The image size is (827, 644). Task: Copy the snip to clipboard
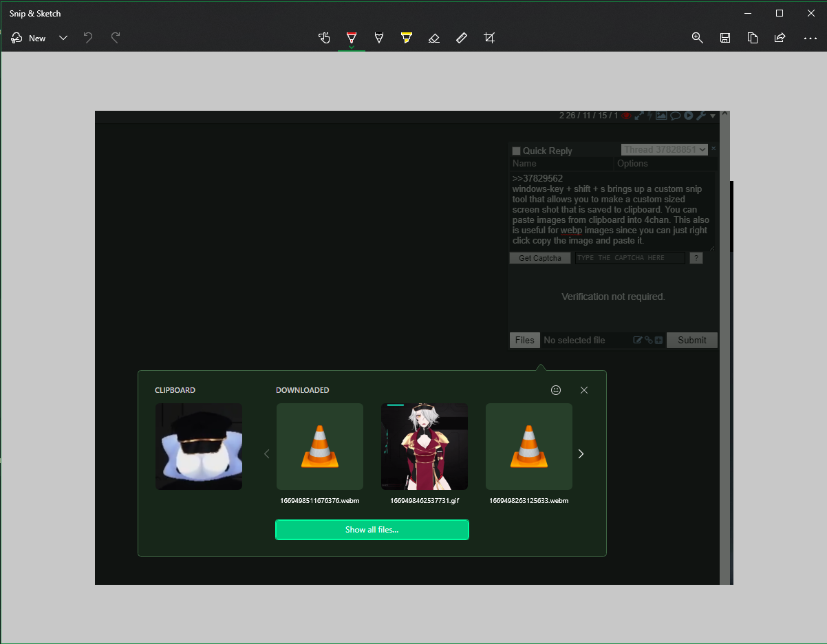(753, 38)
